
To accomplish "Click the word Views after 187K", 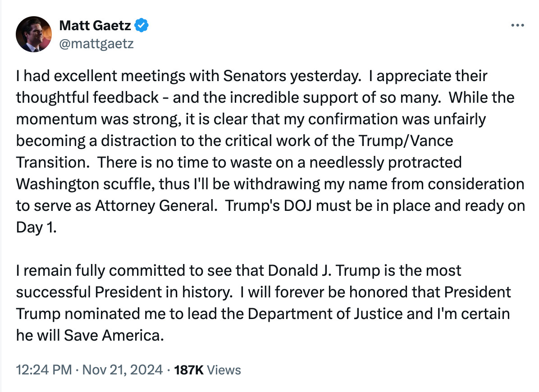I will (x=224, y=370).
